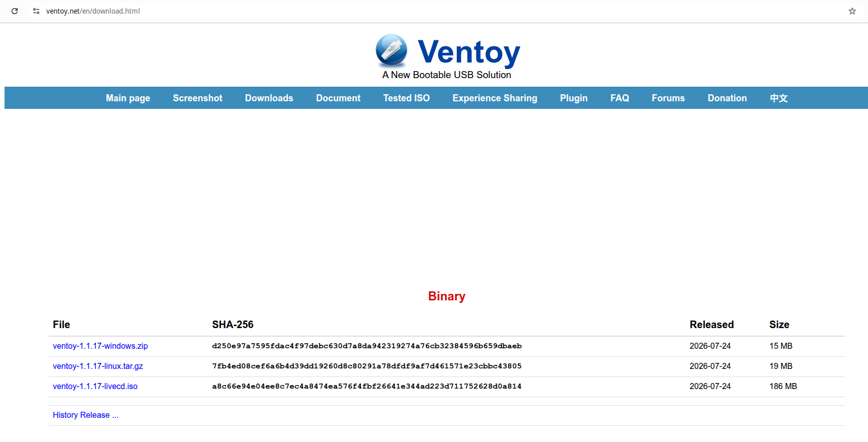This screenshot has width=868, height=442.
Task: Click the Ventoy USB logo icon
Action: [x=392, y=51]
